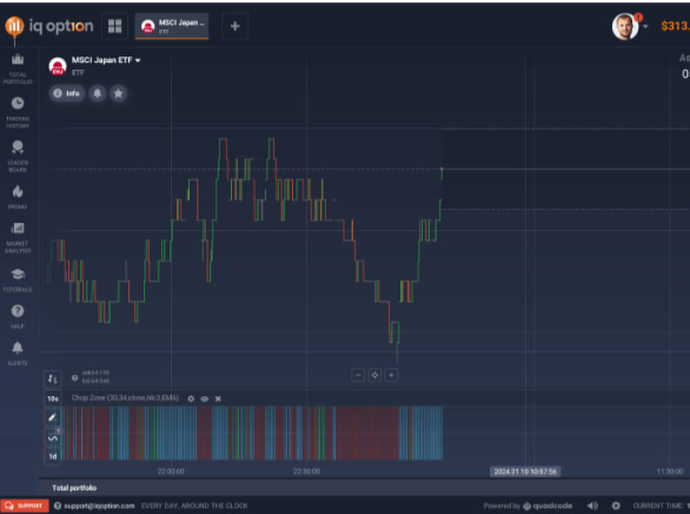Screen dimensions: 690x514
Task: Open the asset Info button
Action: pos(66,93)
